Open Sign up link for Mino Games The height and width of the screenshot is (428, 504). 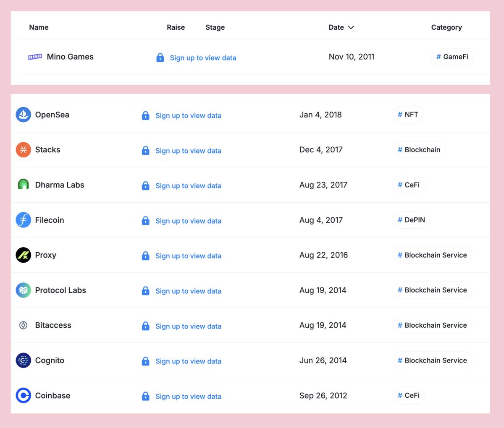coord(203,58)
